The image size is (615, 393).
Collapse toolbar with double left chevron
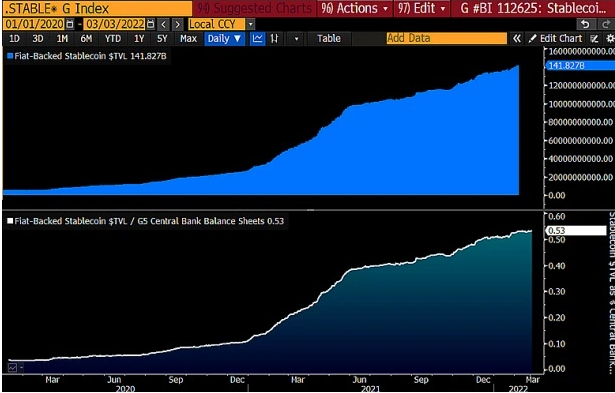pos(517,38)
